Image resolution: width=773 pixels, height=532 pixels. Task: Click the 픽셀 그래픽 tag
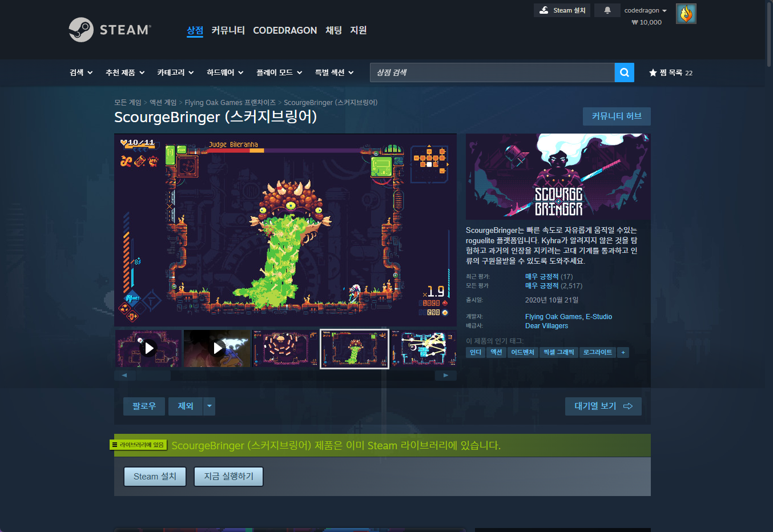(x=559, y=352)
